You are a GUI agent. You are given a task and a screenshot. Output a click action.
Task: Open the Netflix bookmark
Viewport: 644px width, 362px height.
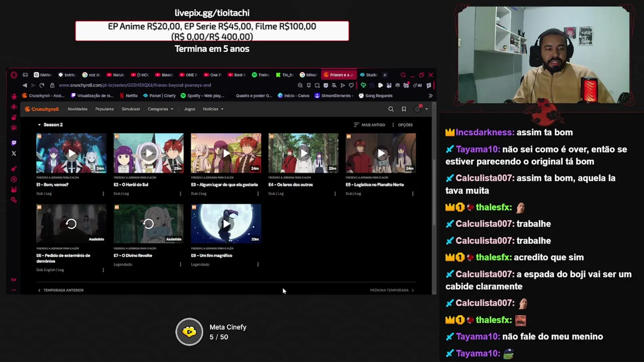point(129,96)
